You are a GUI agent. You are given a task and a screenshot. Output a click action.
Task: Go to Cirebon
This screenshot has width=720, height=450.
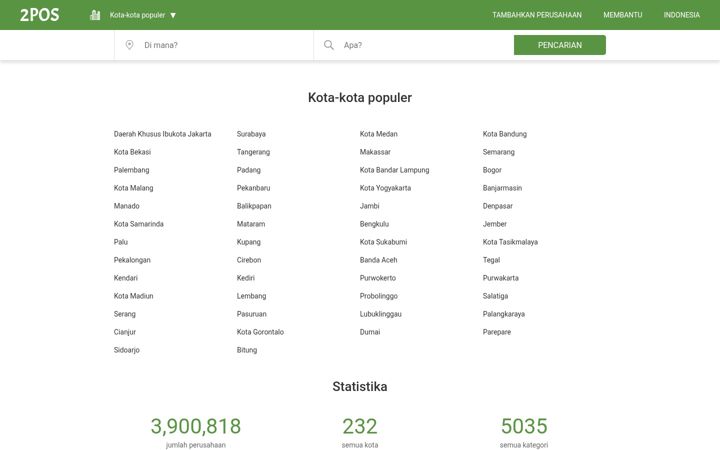click(x=249, y=259)
